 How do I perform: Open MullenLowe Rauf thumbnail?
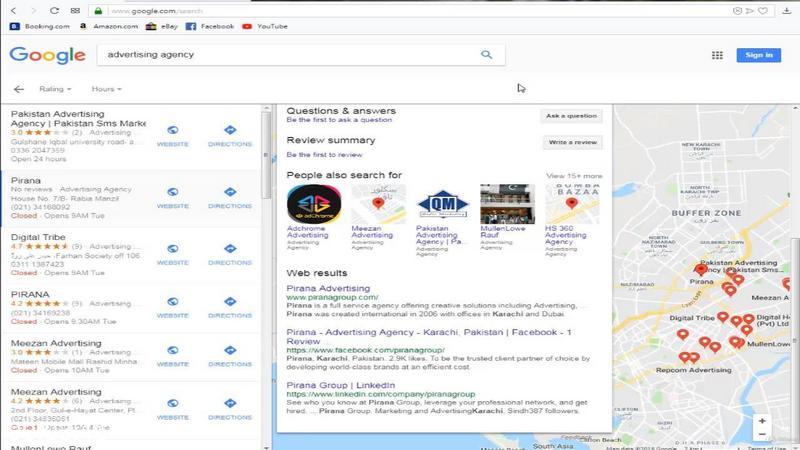[x=508, y=204]
